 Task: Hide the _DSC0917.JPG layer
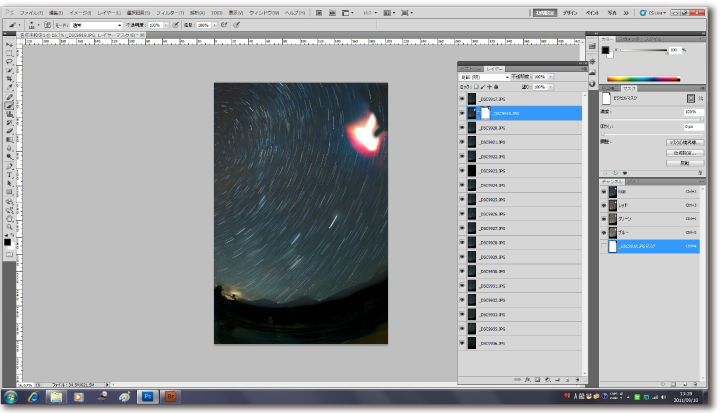[x=462, y=99]
